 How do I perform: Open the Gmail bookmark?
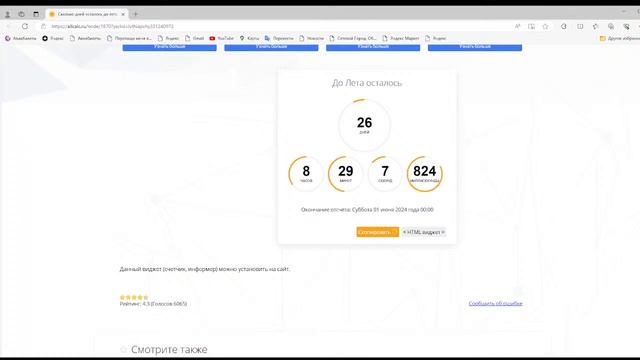pos(194,38)
